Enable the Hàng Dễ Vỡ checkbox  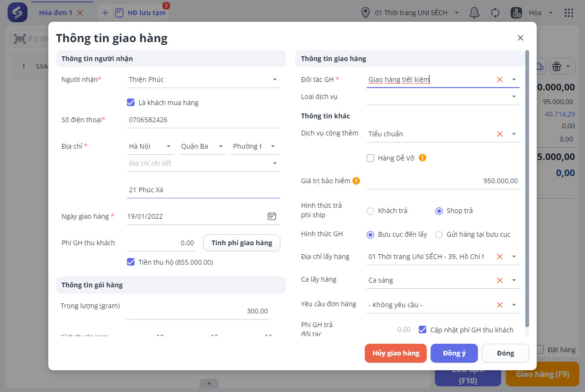[x=370, y=158]
